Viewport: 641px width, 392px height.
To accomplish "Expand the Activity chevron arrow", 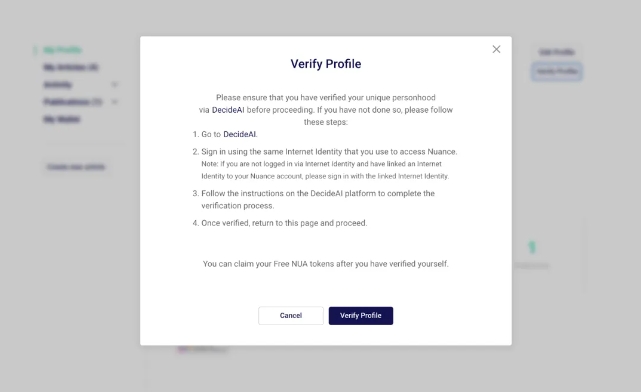I will 114,85.
